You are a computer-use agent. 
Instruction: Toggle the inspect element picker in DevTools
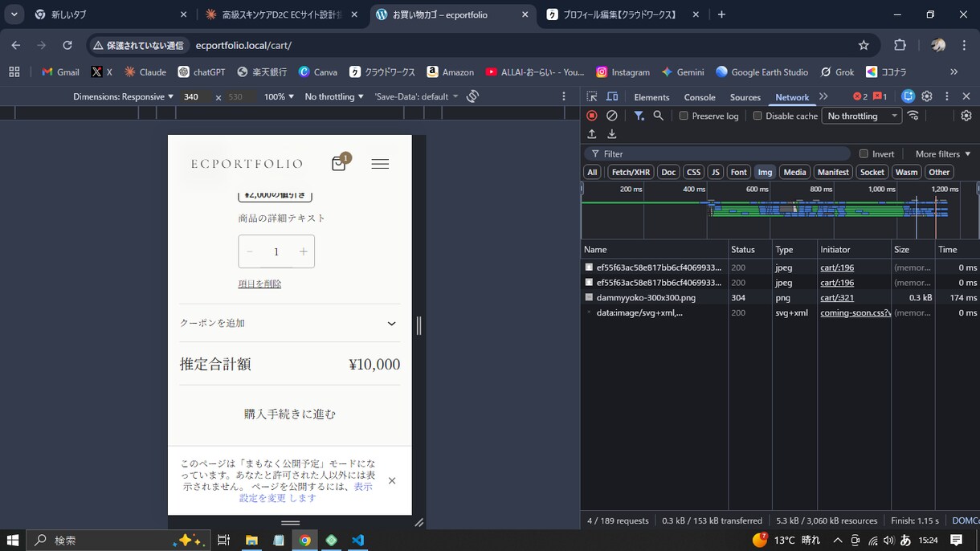[x=592, y=96]
